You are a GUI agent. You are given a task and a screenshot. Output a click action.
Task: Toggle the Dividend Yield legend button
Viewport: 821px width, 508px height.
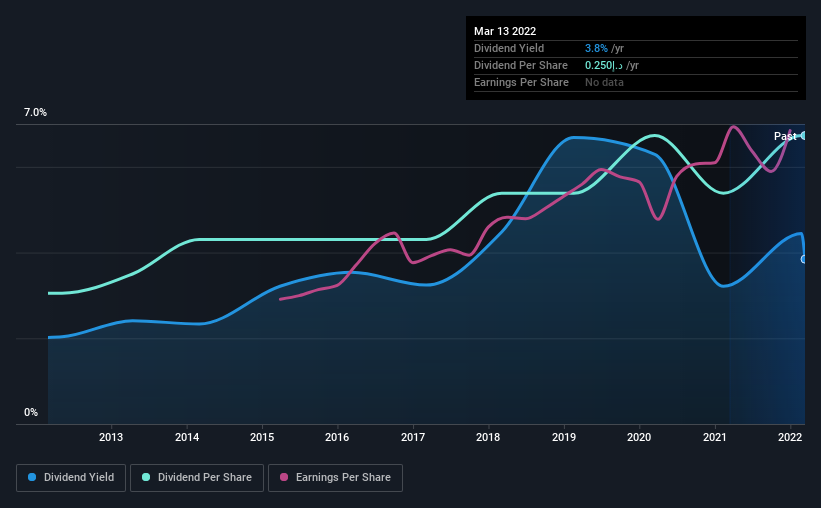[71, 478]
